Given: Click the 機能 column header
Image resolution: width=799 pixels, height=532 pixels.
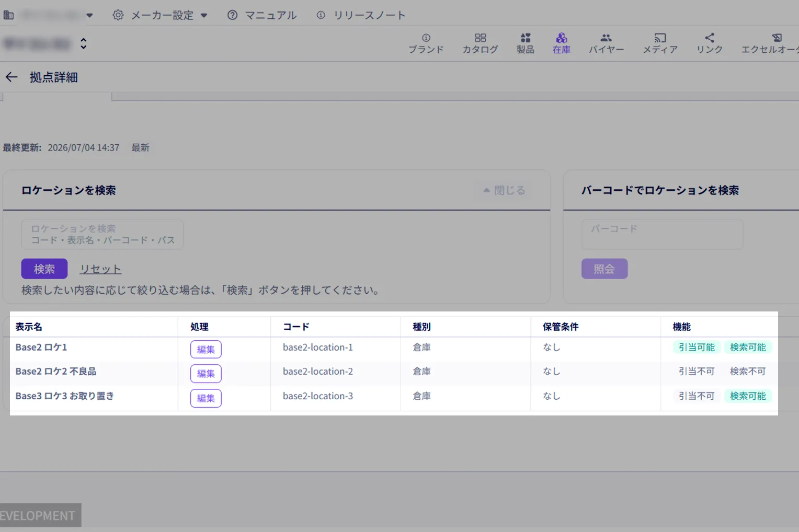Looking at the screenshot, I should pos(681,327).
